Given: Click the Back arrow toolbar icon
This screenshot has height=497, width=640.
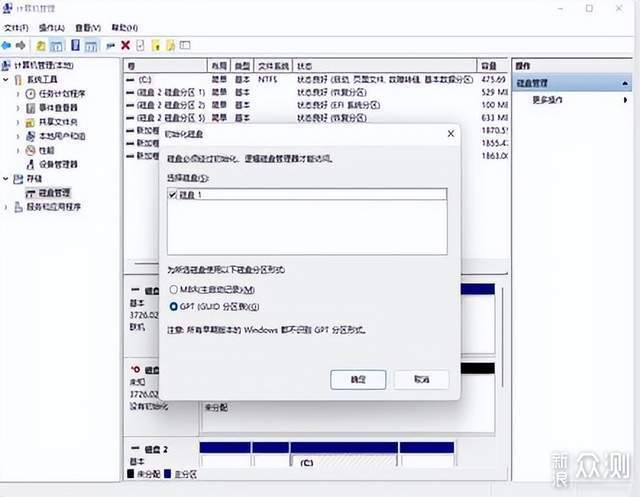Looking at the screenshot, I should click(x=7, y=45).
